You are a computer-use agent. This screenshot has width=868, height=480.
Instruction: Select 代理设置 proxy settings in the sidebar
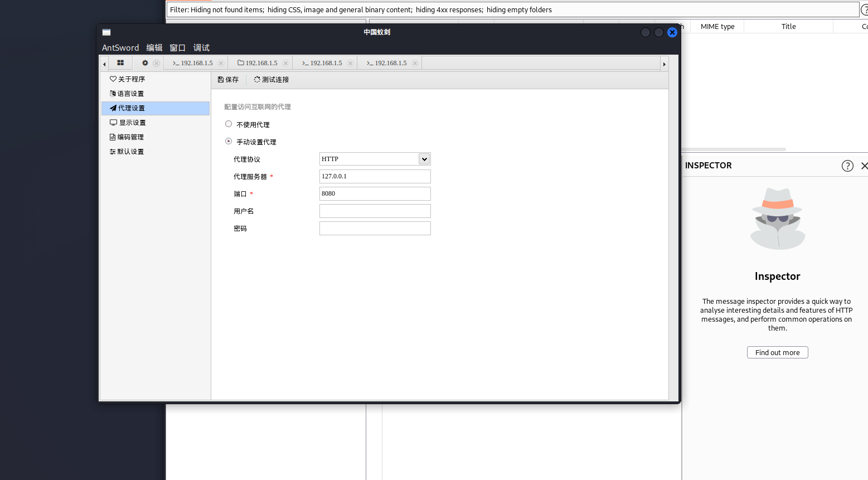click(156, 108)
